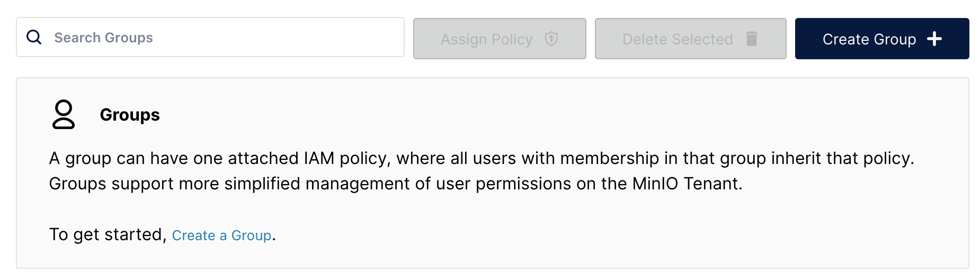
Task: Click the 'MinIO Tenant' text
Action: pyautogui.click(x=686, y=184)
